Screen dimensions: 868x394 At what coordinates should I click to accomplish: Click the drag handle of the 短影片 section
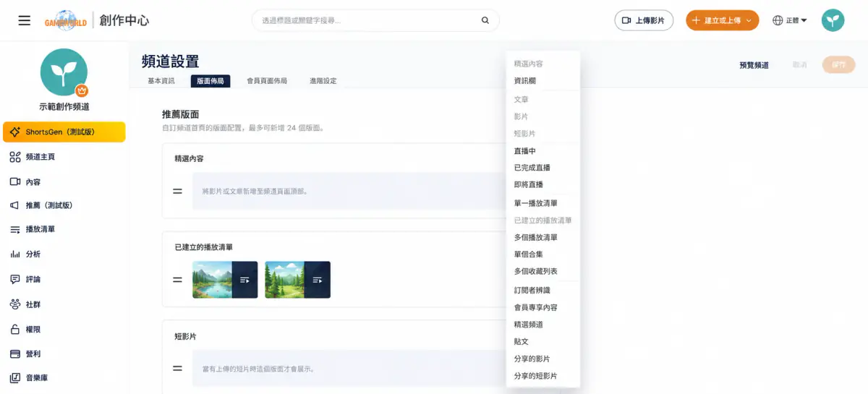point(177,368)
